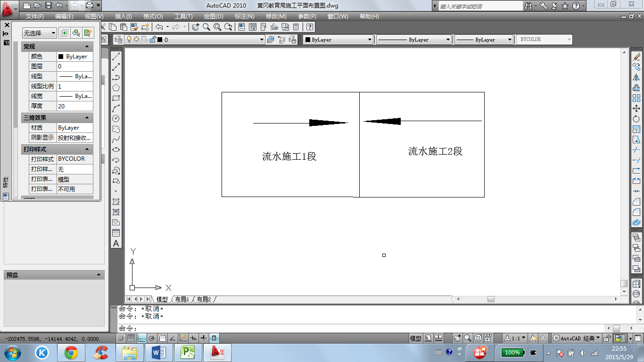Toggle the toolbar lock icon in status bar
The image size is (644, 362).
608,338
